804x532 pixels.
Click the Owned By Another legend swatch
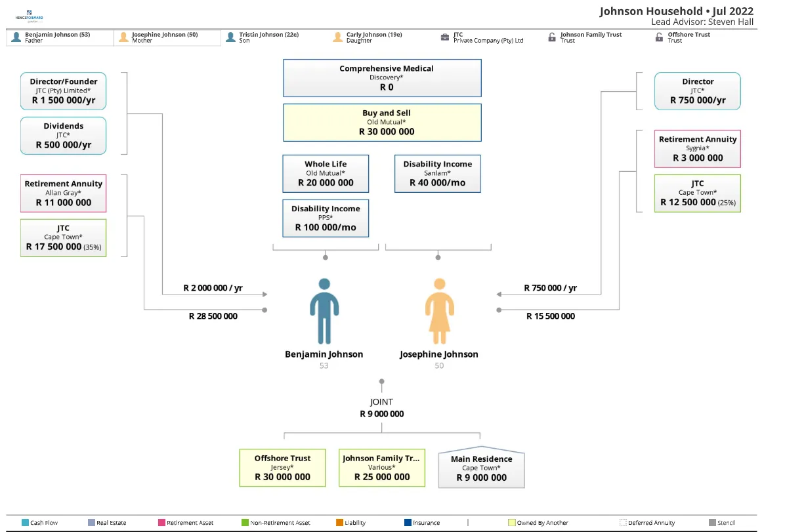511,523
